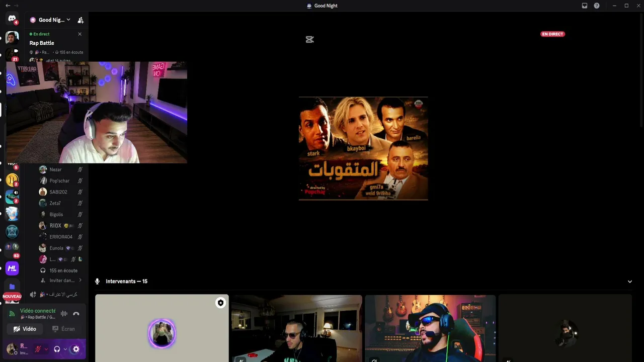Open the connection signal strength icon

12,314
